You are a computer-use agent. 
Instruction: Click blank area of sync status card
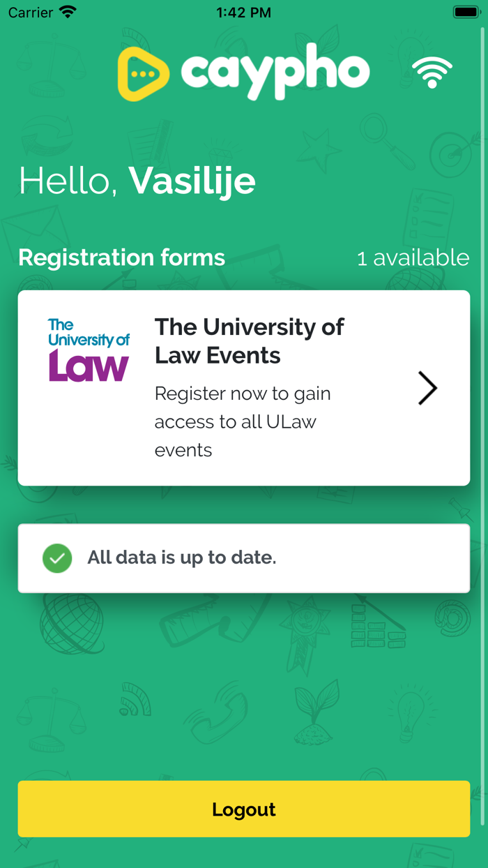tap(376, 558)
